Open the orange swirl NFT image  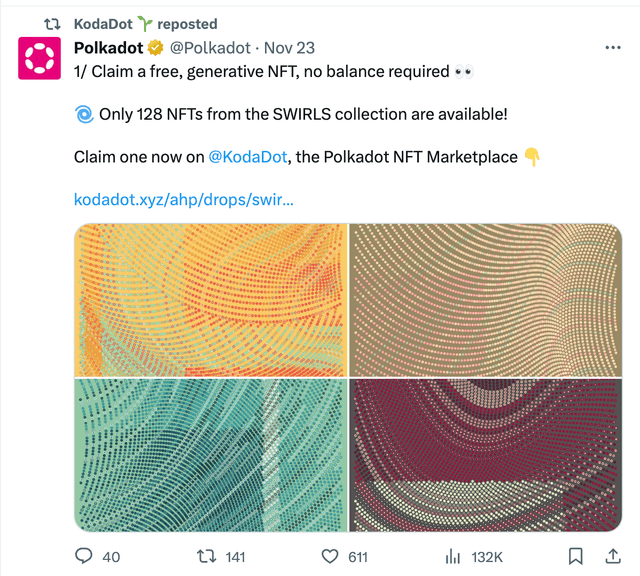pos(211,300)
